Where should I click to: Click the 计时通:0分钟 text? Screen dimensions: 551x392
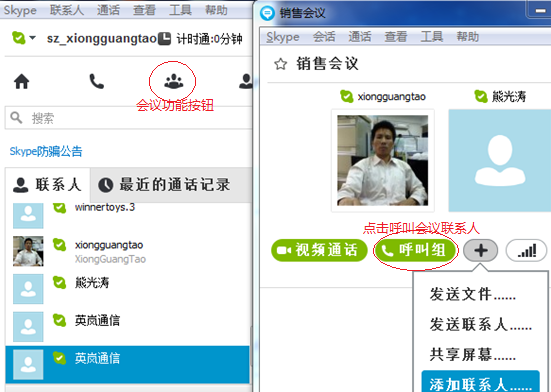click(x=209, y=39)
